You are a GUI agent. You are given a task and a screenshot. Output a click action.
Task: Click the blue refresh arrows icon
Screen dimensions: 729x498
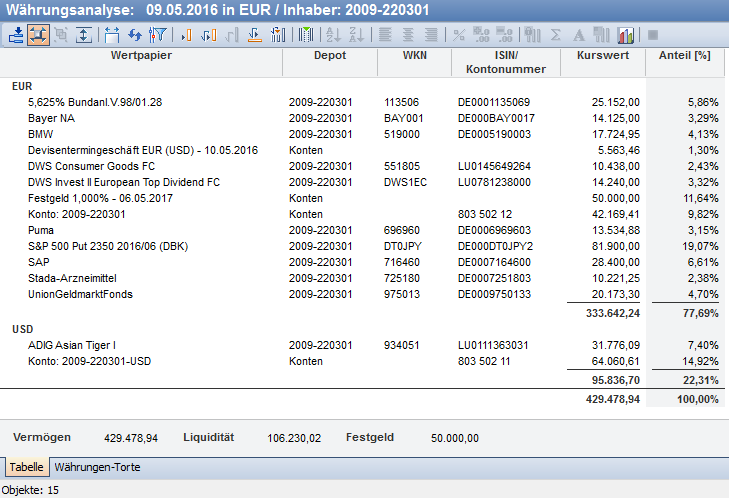[x=135, y=34]
